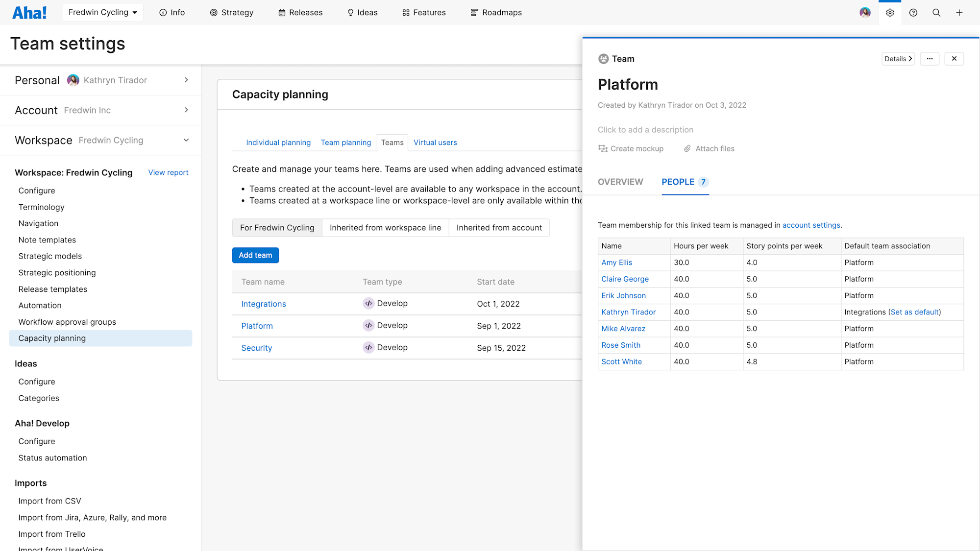Select the For Fredwin Cycling filter
980x551 pixels.
pos(277,227)
